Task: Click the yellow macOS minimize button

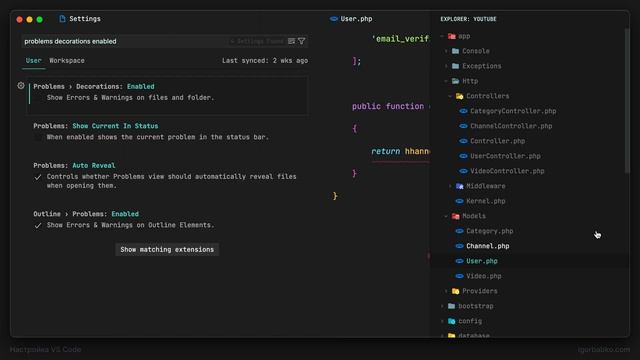Action: 29,19
